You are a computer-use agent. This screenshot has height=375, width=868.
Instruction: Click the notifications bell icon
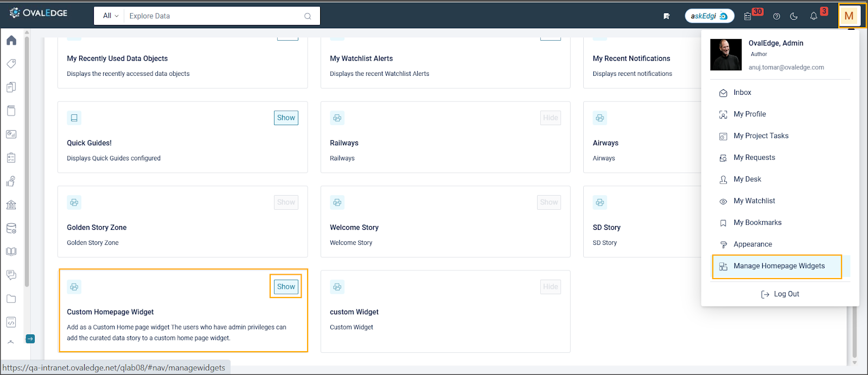[813, 16]
